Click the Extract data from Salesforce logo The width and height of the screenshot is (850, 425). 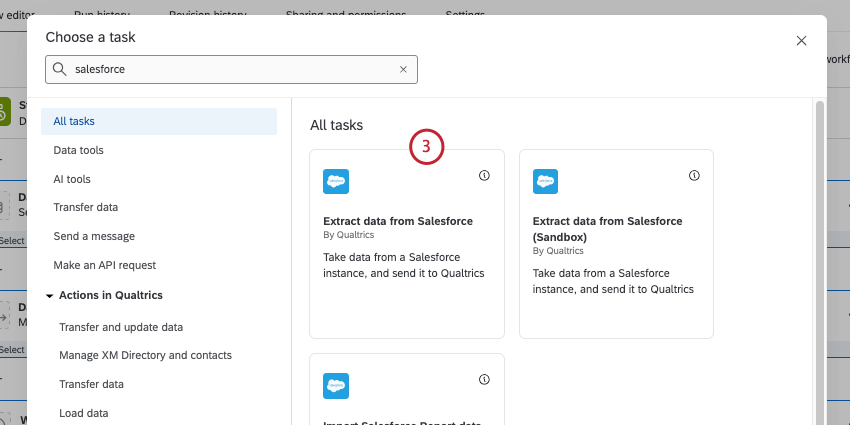coord(336,181)
